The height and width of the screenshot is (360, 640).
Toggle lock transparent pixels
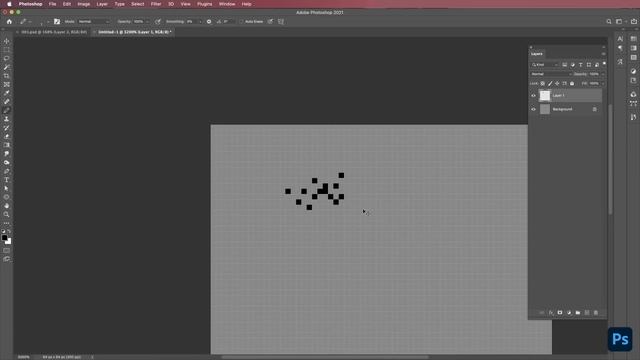[542, 84]
